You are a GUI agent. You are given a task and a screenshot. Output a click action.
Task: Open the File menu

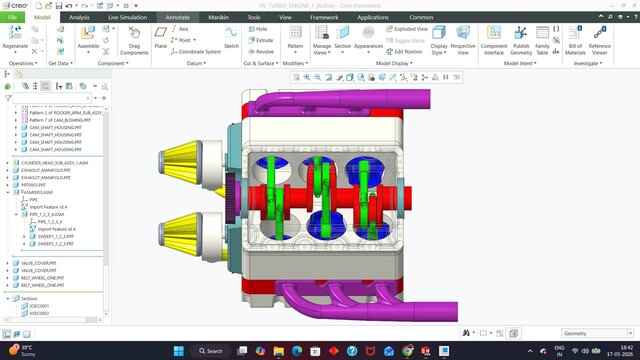(12, 17)
